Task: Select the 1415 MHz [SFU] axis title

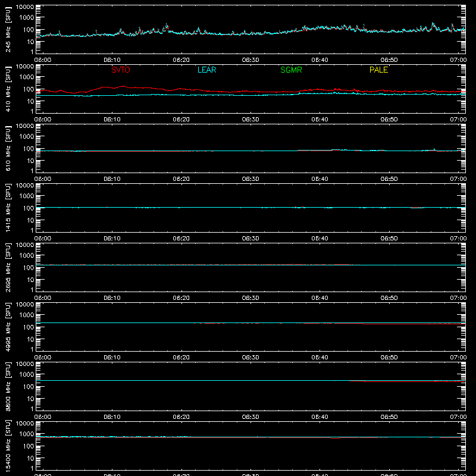Action: point(8,208)
